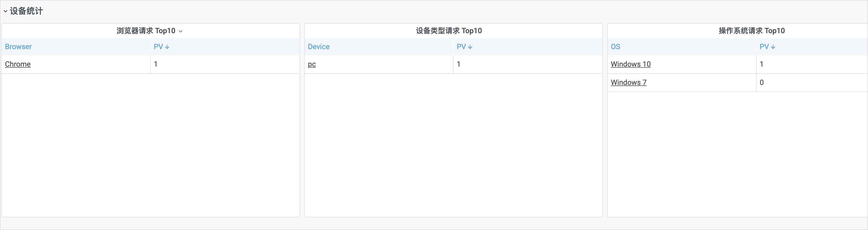
Task: Click the PV header in browser table
Action: tap(158, 47)
